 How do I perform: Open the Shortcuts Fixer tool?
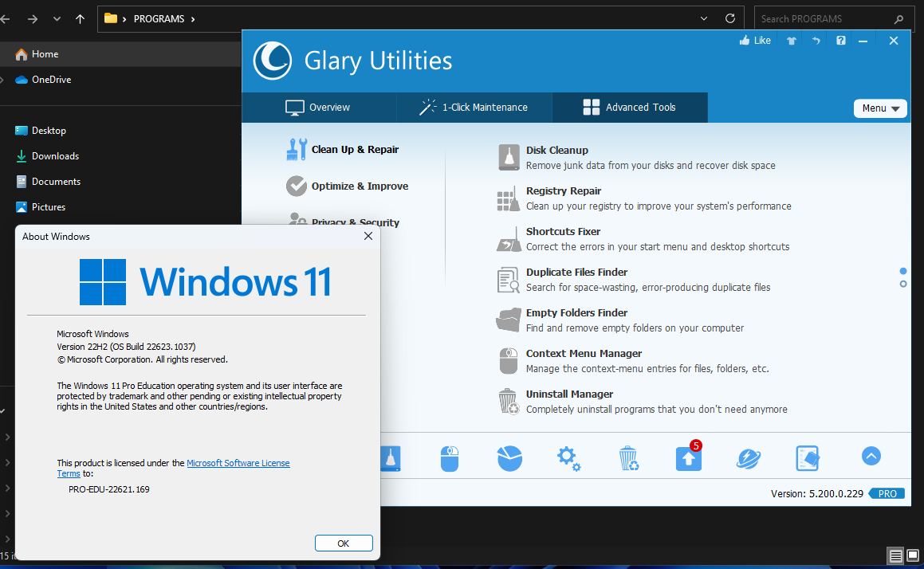[x=643, y=238]
